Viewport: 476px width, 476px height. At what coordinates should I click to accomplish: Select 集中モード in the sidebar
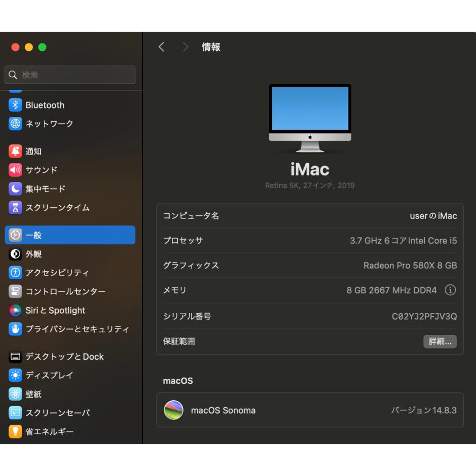click(70, 188)
